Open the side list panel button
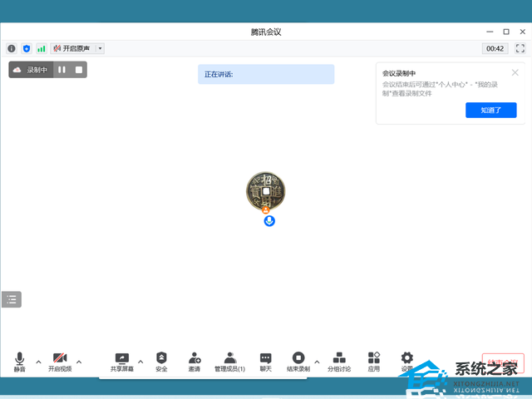532x399 pixels. (12, 299)
